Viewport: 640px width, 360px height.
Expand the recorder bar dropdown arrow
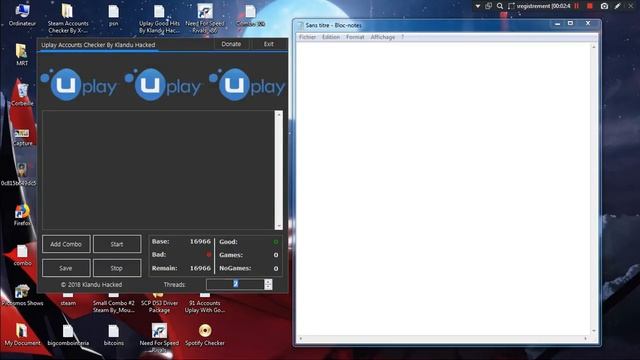tap(478, 6)
